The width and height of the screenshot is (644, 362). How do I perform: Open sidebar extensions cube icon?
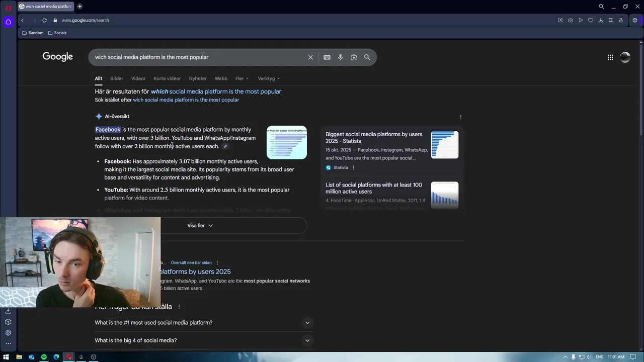tap(8, 322)
